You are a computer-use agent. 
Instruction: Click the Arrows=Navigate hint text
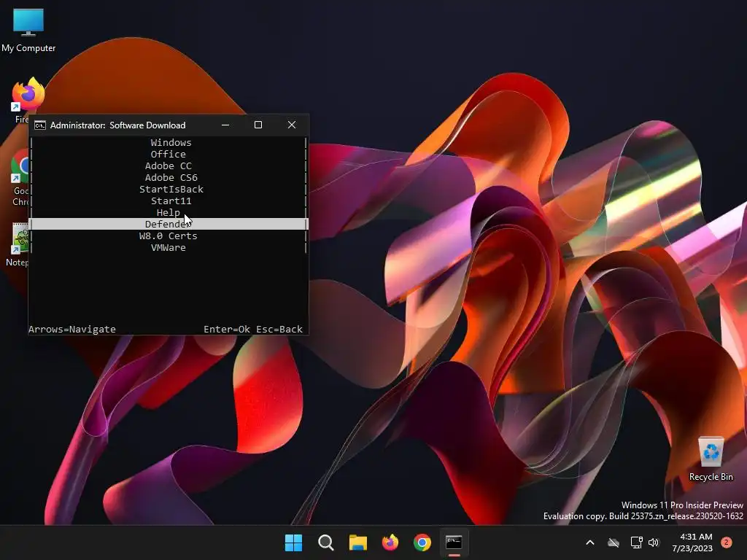coord(72,329)
